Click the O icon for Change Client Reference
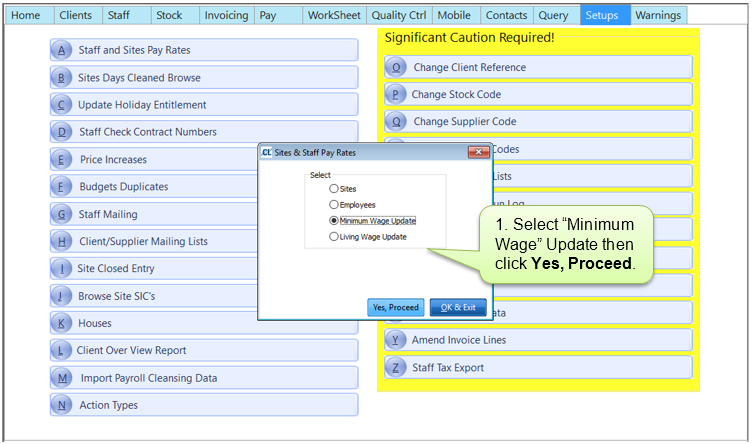Viewport: 752px width, 444px height. pyautogui.click(x=396, y=68)
